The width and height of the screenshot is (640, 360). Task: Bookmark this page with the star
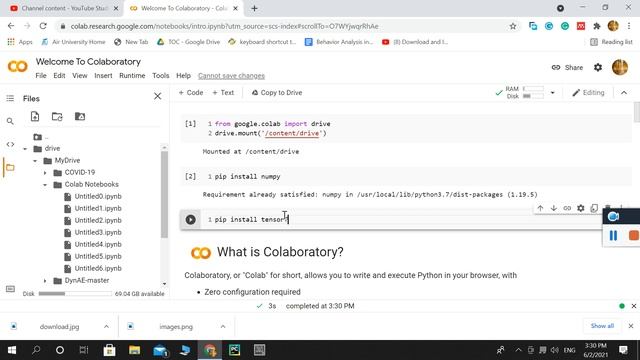[x=513, y=26]
